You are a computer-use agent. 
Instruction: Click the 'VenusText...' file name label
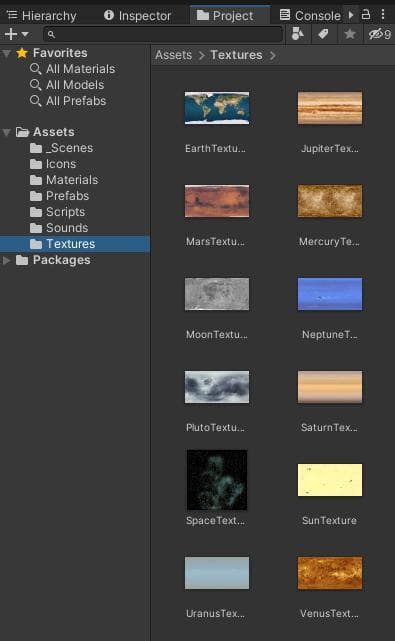pyautogui.click(x=329, y=614)
